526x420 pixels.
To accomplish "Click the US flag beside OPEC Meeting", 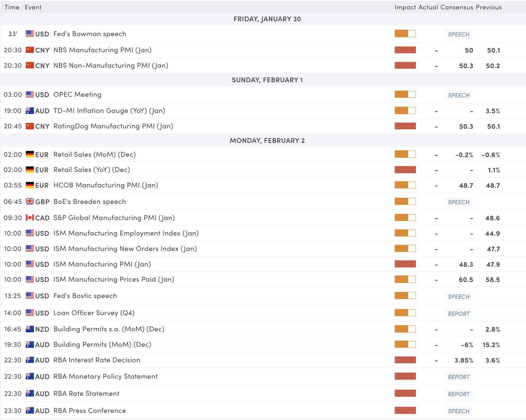I will [x=30, y=94].
